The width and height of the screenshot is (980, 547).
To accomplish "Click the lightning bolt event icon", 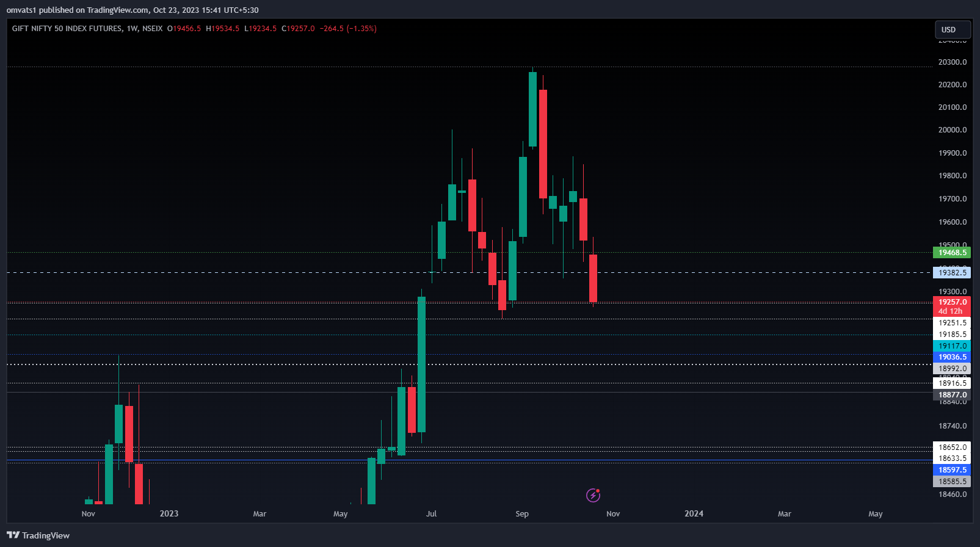I will tap(593, 495).
